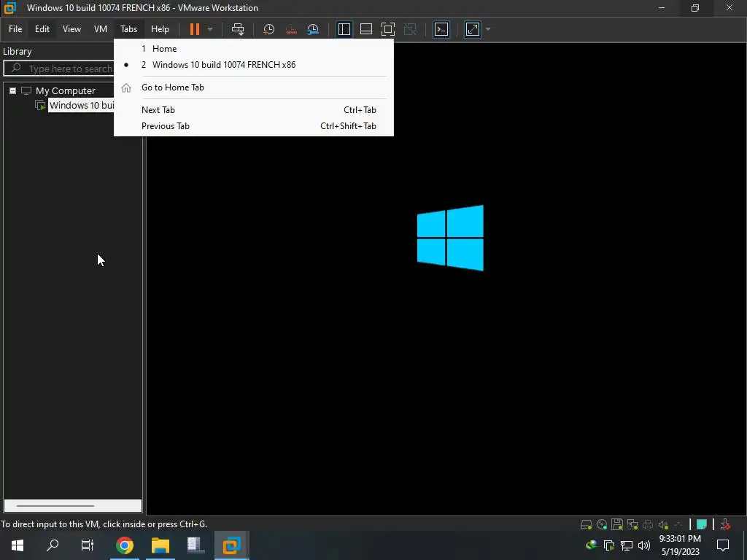This screenshot has height=560, width=747.
Task: Select tab entry '1 Home'
Action: click(x=253, y=49)
